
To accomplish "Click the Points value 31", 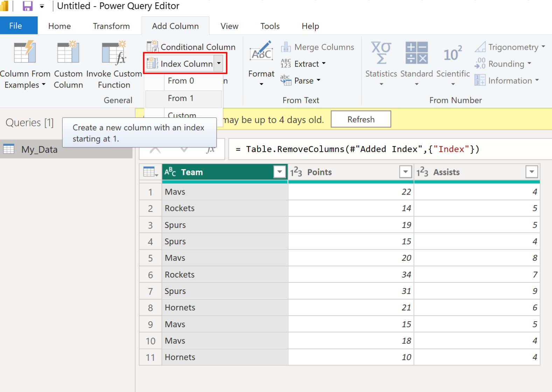I will point(351,291).
